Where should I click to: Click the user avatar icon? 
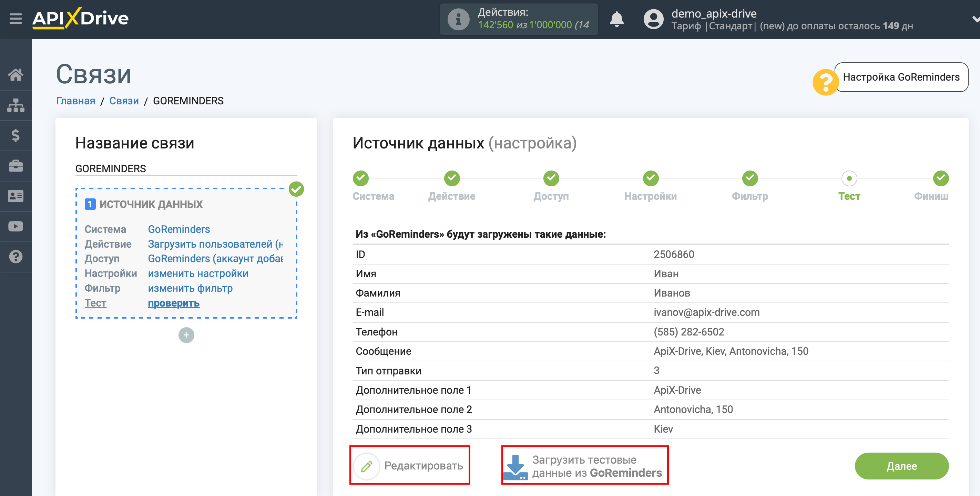(x=653, y=19)
